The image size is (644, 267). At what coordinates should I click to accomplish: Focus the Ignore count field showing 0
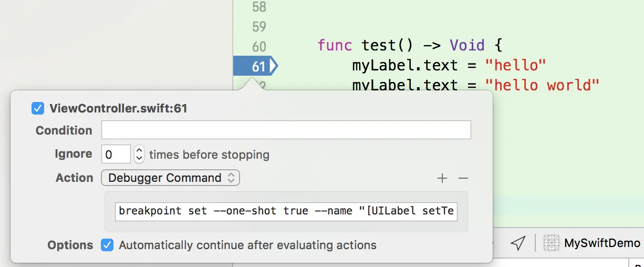point(116,155)
